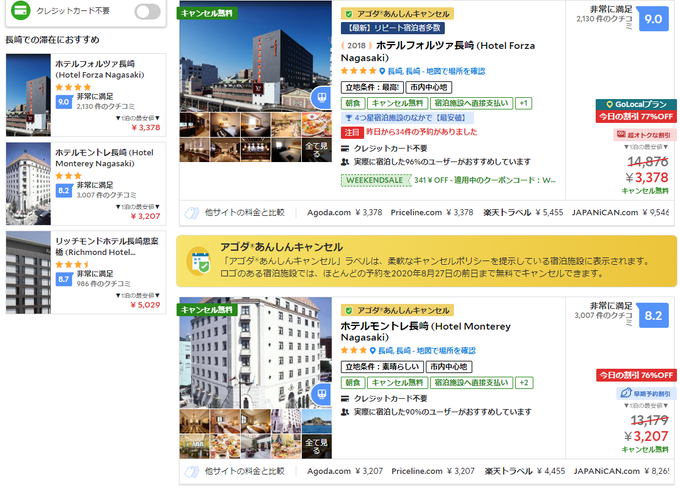The width and height of the screenshot is (680, 488).
Task: Click Monterey 立地条件：素晴らしい tag
Action: 382,367
